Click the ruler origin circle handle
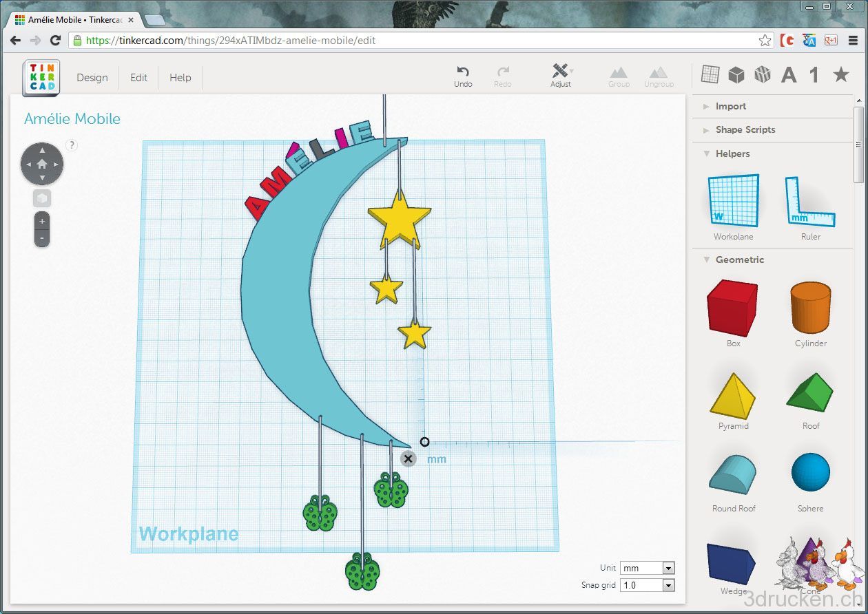 (424, 442)
